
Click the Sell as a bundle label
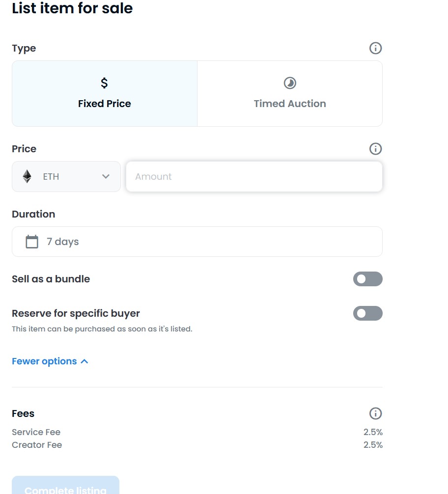coord(51,279)
